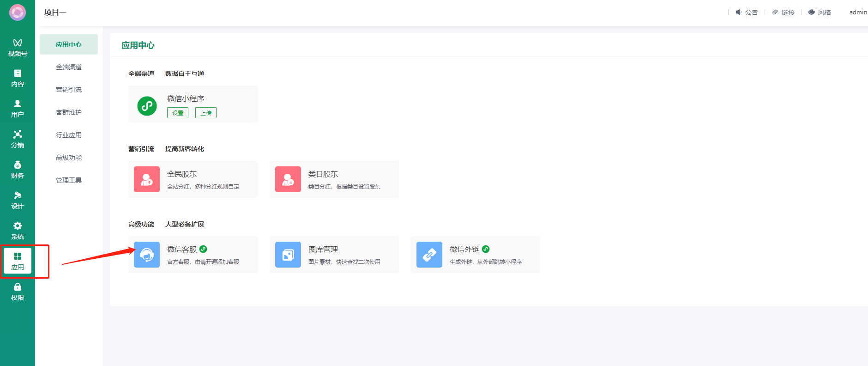This screenshot has width=868, height=366.
Task: Click mini-program badge beside 微信客服
Action: click(x=203, y=249)
